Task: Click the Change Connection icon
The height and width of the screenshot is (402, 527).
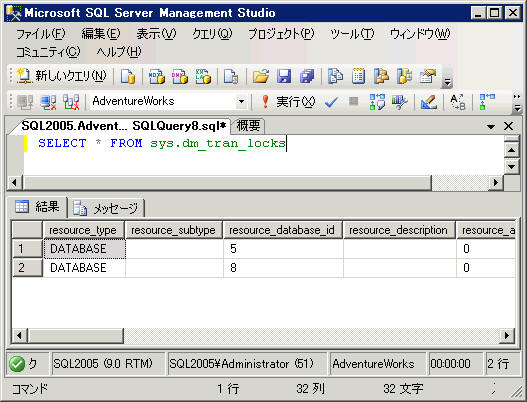Action: (71, 102)
